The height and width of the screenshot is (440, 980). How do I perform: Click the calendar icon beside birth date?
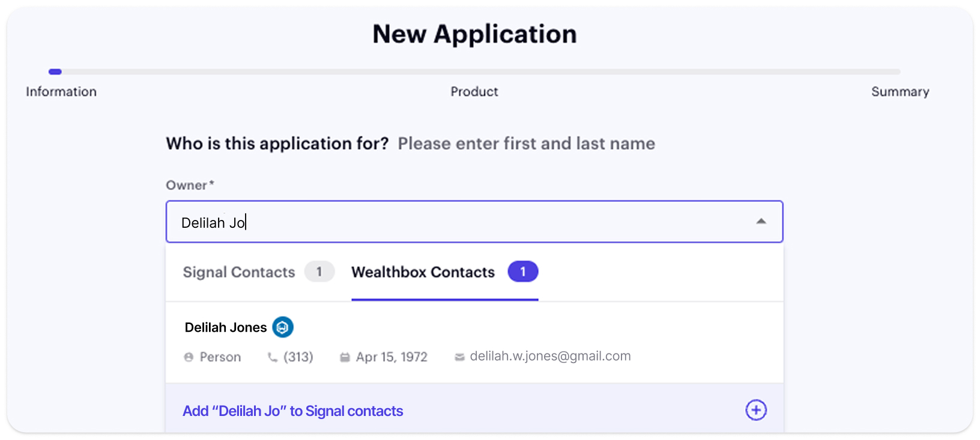345,357
